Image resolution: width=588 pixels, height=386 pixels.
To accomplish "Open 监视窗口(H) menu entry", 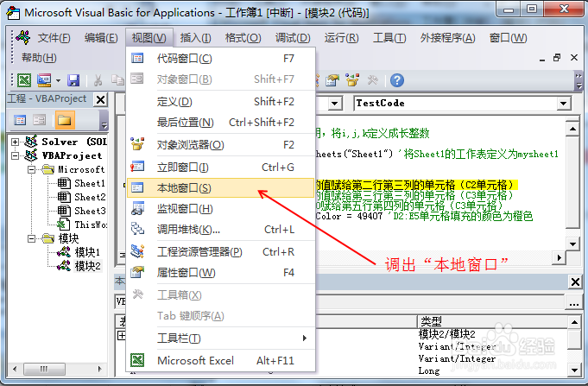I will (220, 209).
